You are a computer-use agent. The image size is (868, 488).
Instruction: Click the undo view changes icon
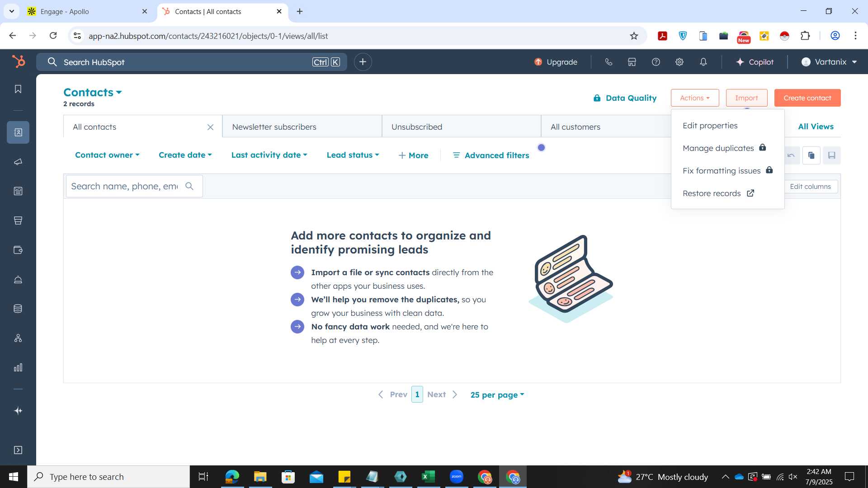click(x=791, y=155)
